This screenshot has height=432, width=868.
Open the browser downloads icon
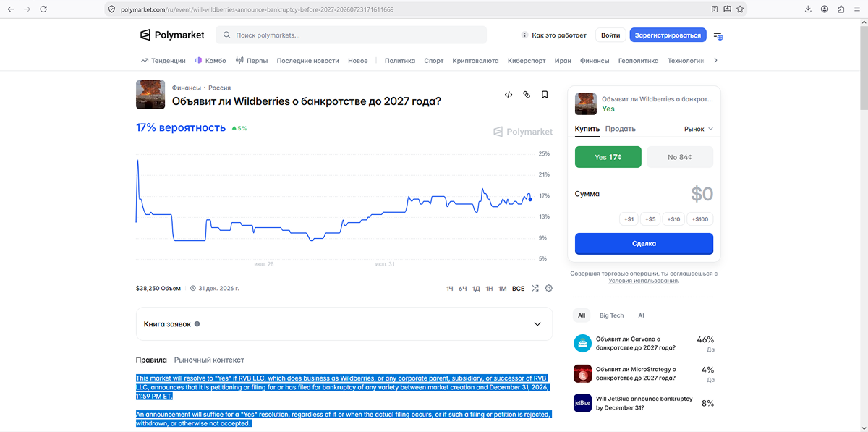808,9
